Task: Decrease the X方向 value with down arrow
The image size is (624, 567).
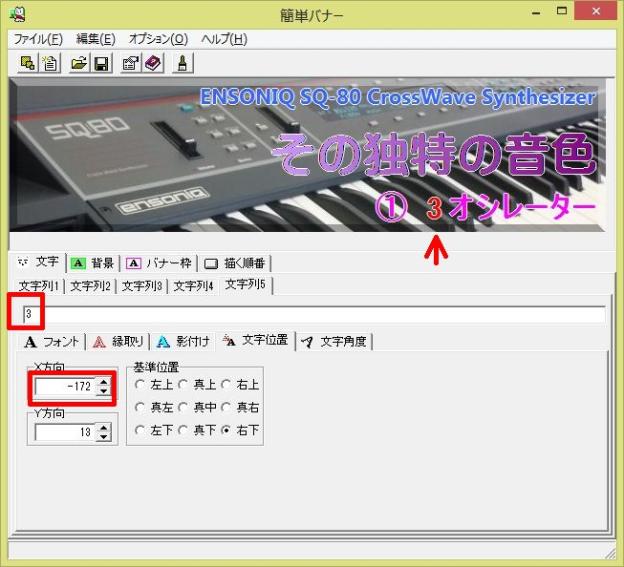Action: pos(103,391)
